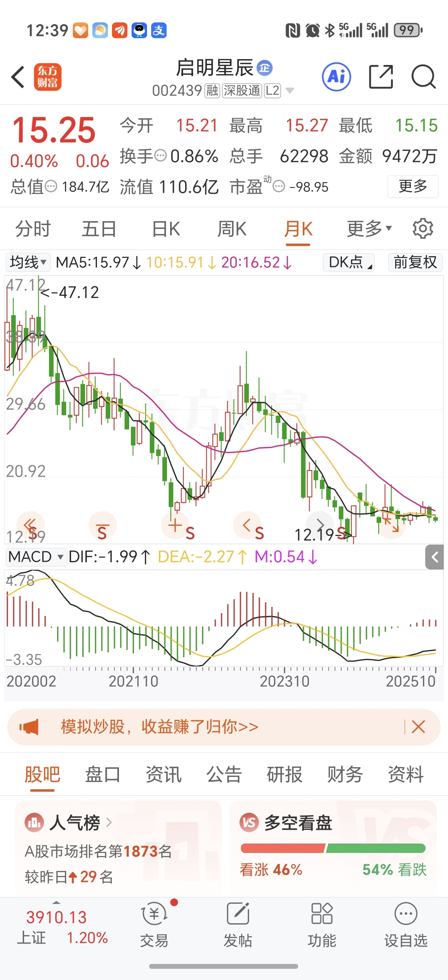Switch to 五日 chart tab

pyautogui.click(x=99, y=229)
